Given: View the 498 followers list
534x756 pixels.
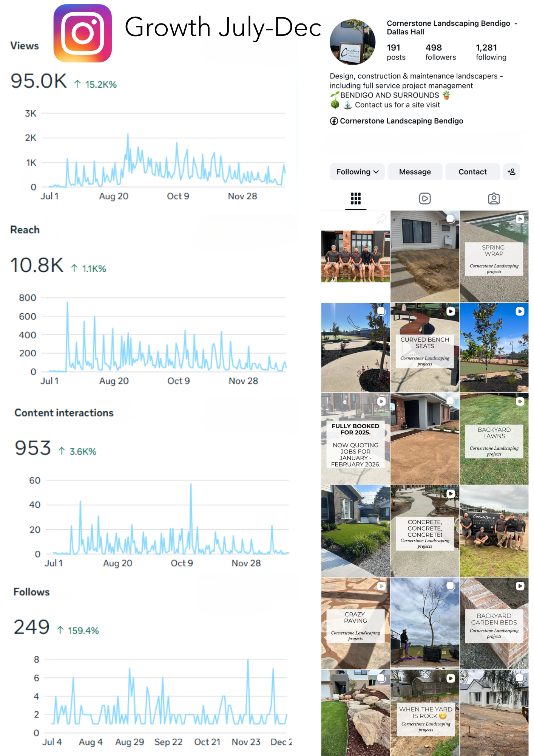Looking at the screenshot, I should click(440, 52).
